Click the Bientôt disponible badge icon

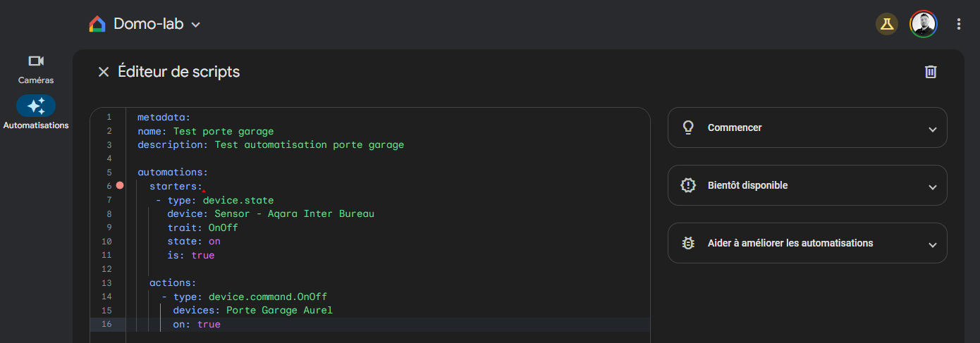(x=688, y=185)
